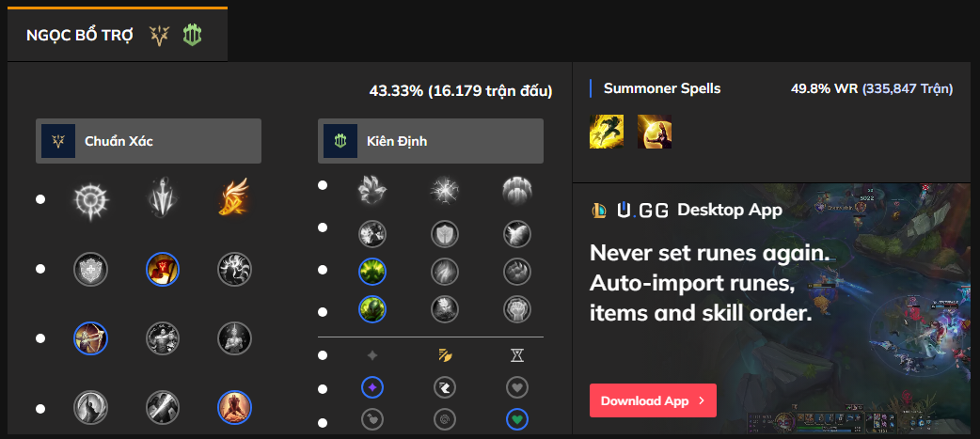Select the Coup de Grace rune
Screen dimensions: 980x439
point(91,408)
